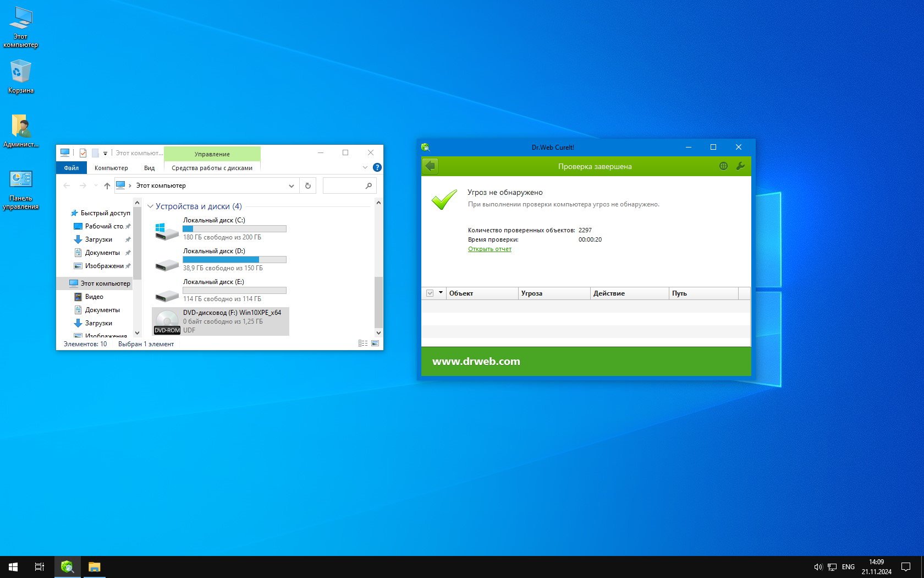Expand the ribbon with the chevron
The height and width of the screenshot is (578, 924).
tap(365, 167)
